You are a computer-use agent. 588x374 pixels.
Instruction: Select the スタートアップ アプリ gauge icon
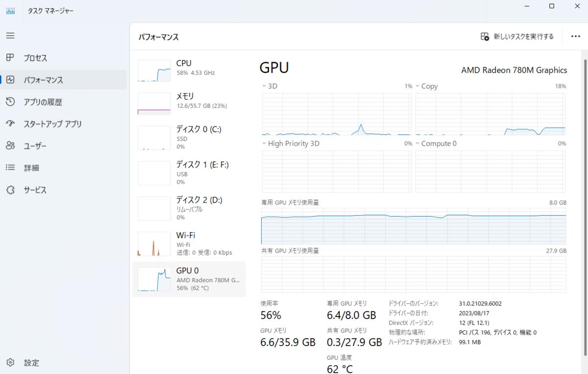click(10, 124)
